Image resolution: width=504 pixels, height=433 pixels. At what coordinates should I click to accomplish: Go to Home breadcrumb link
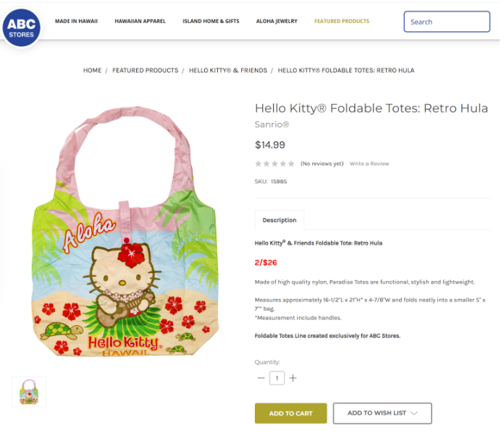pos(92,70)
